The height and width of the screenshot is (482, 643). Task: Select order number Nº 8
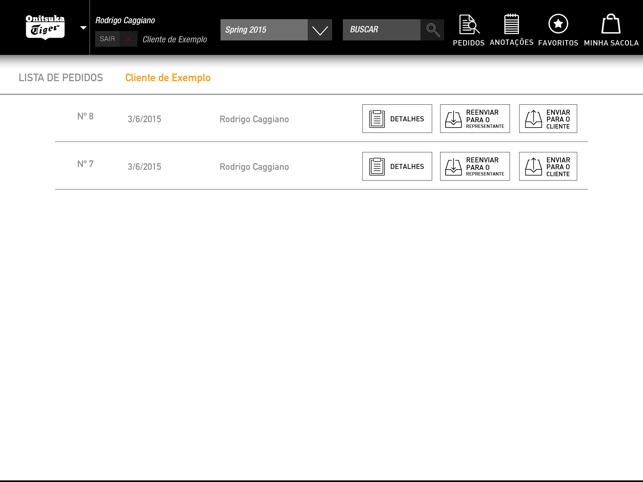tap(85, 116)
